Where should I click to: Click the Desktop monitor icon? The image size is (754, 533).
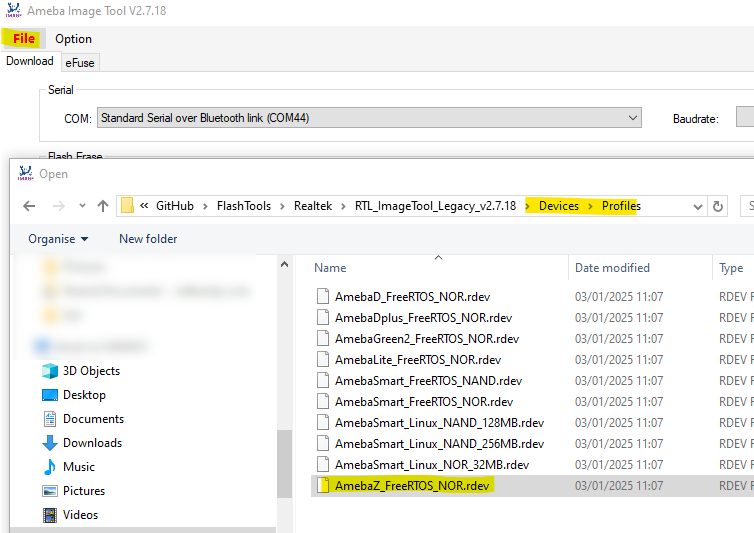(50, 395)
